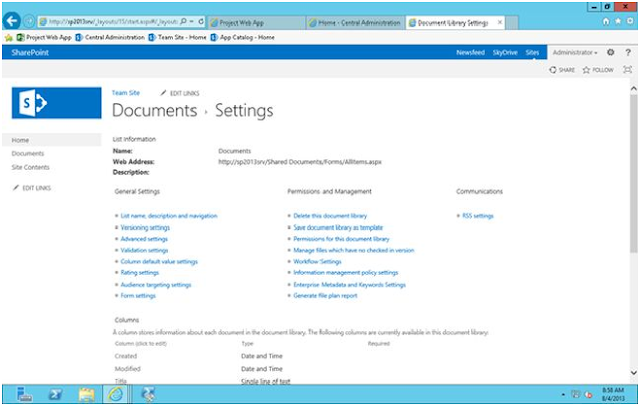The height and width of the screenshot is (407, 640).
Task: Open PowerShell from the taskbar
Action: click(55, 394)
